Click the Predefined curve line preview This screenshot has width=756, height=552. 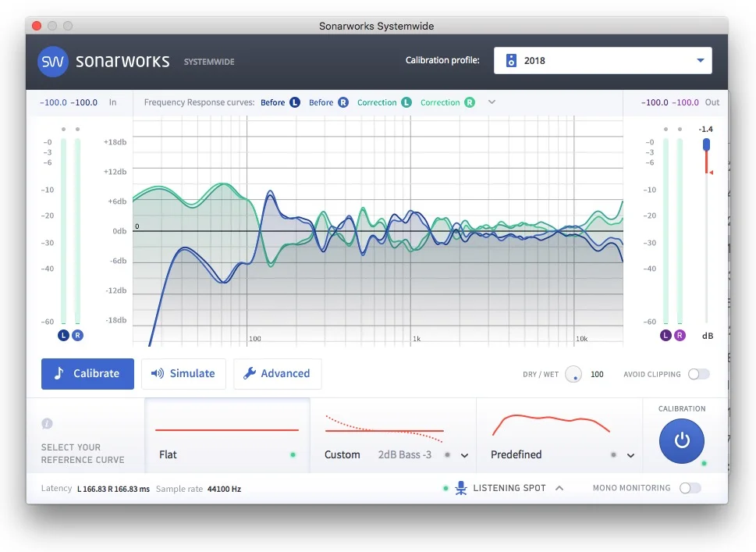click(551, 425)
